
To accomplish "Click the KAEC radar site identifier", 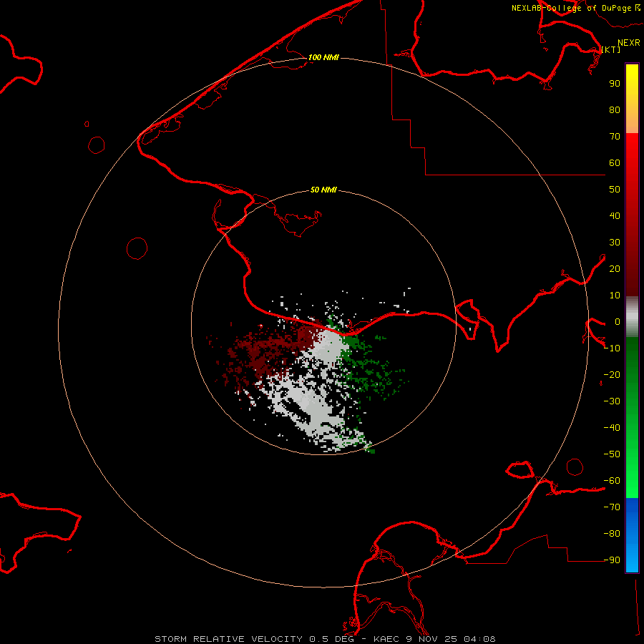I will coord(386,639).
